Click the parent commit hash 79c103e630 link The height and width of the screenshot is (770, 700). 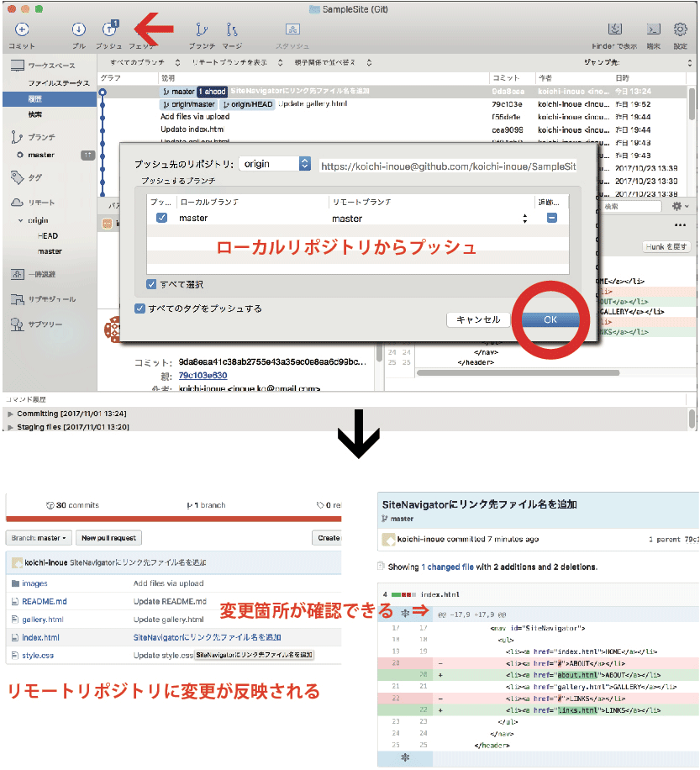pos(202,375)
